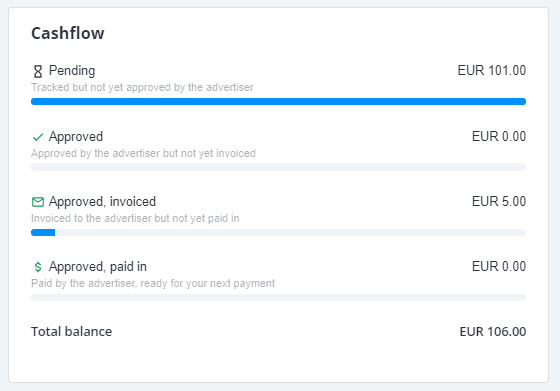
Task: Click the envelope invoiced icon
Action: pos(38,202)
